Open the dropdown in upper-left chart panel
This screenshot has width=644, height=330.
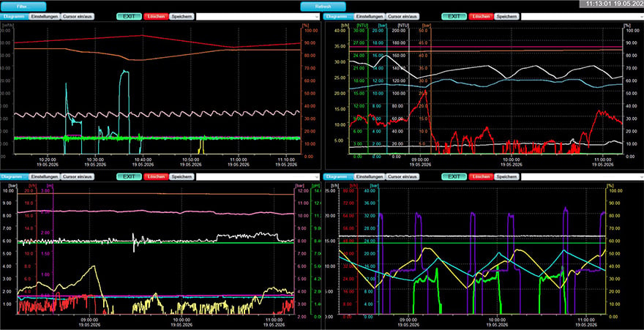pos(258,16)
